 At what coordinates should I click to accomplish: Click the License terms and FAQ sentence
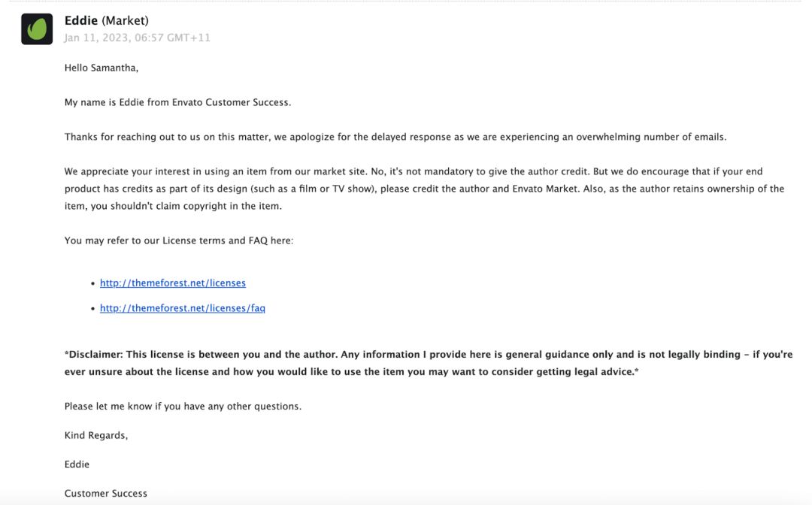pyautogui.click(x=179, y=240)
